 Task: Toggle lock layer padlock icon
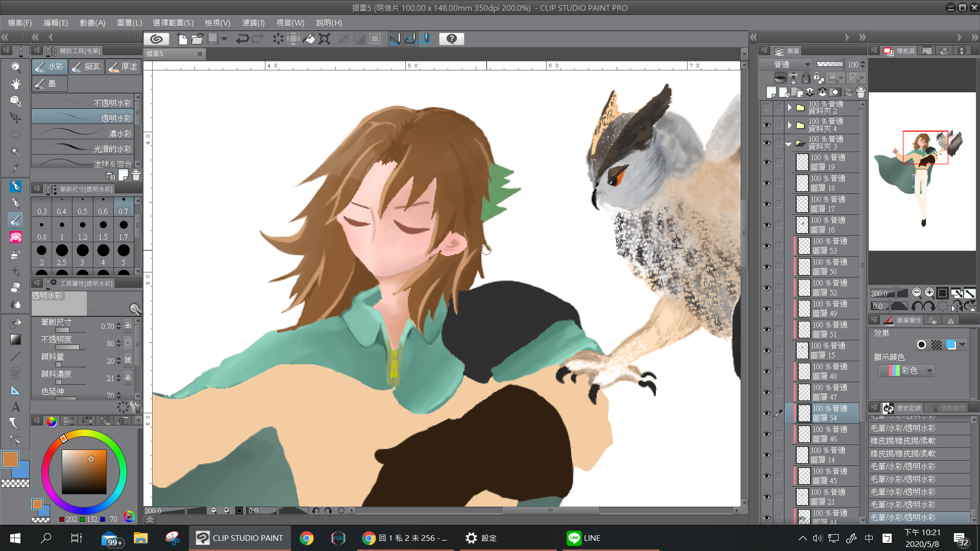tap(806, 78)
